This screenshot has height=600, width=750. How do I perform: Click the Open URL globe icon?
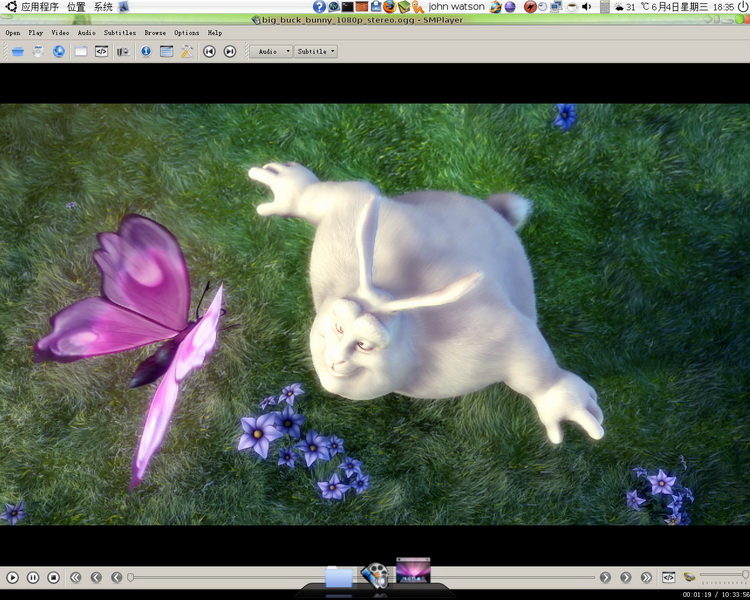59,51
